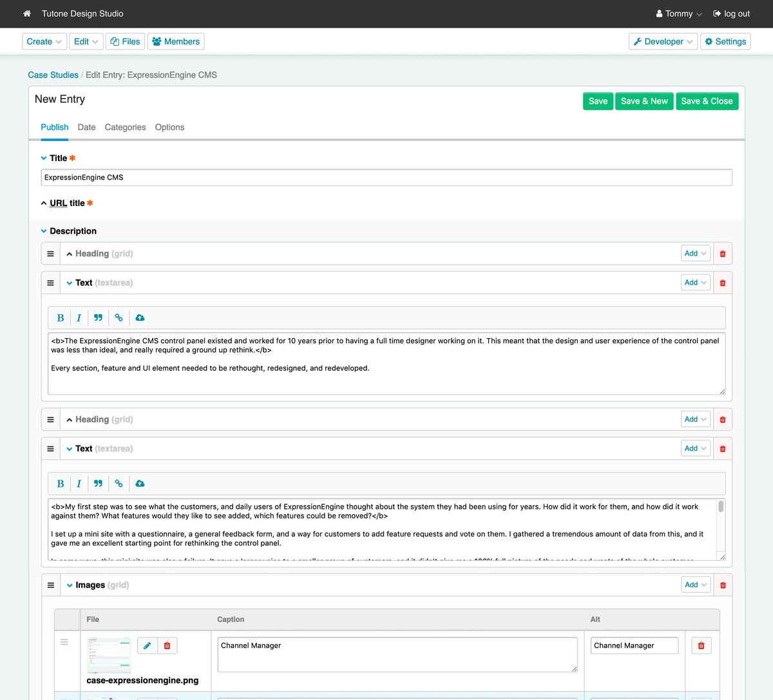
Task: Switch to the Options tab
Action: click(x=169, y=127)
